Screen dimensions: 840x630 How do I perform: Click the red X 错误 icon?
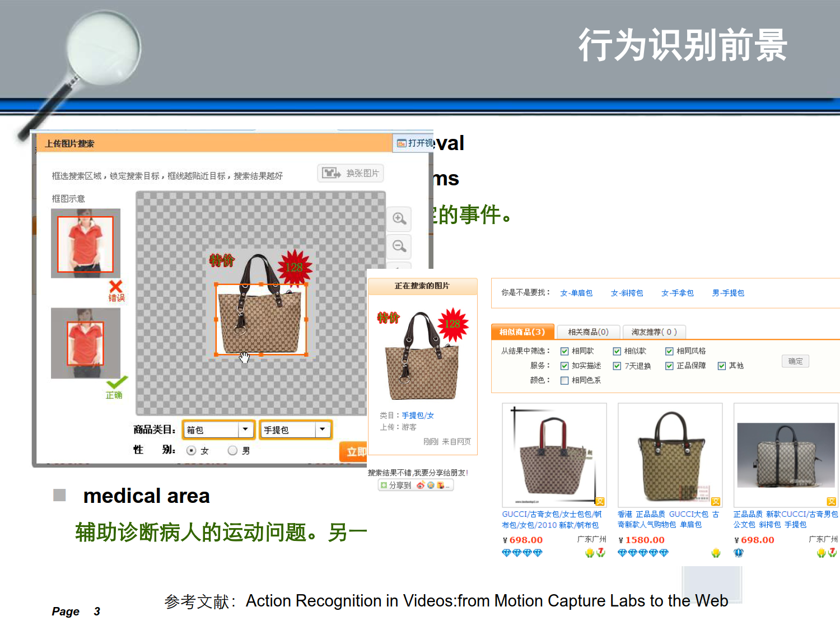click(x=116, y=287)
